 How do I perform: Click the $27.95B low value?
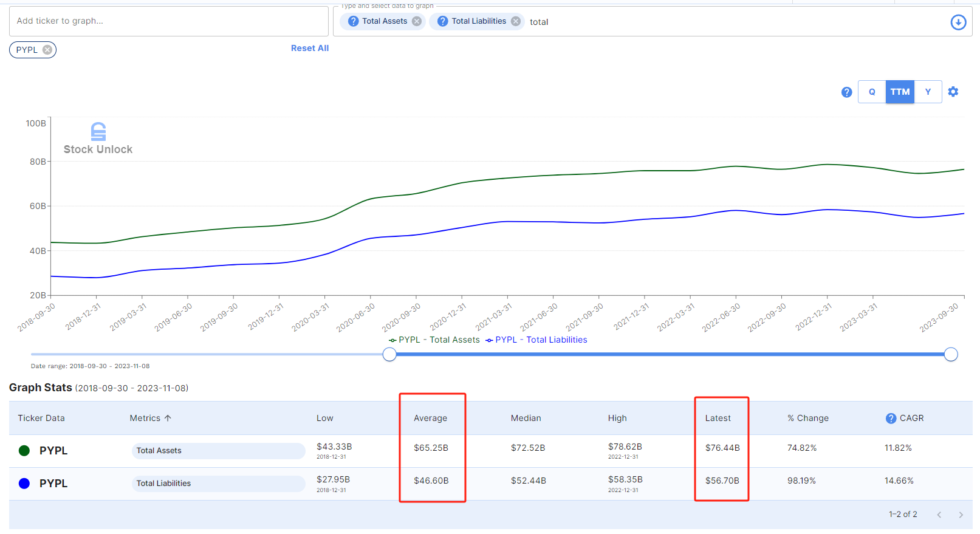(x=333, y=479)
